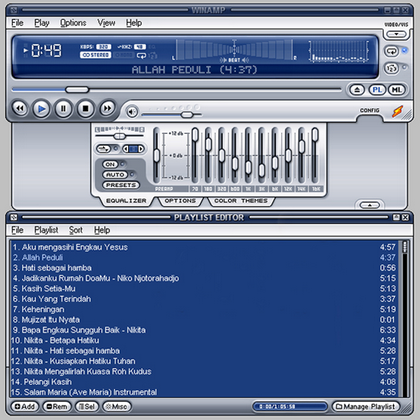Toggle equalizer ON button
Image resolution: width=420 pixels, height=420 pixels.
click(110, 164)
